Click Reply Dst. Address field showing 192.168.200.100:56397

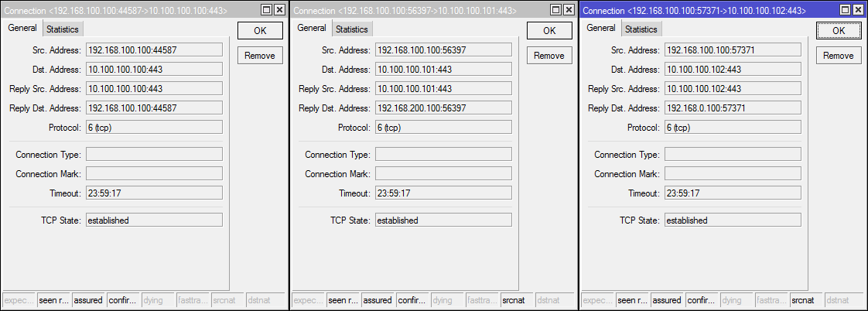click(x=443, y=108)
